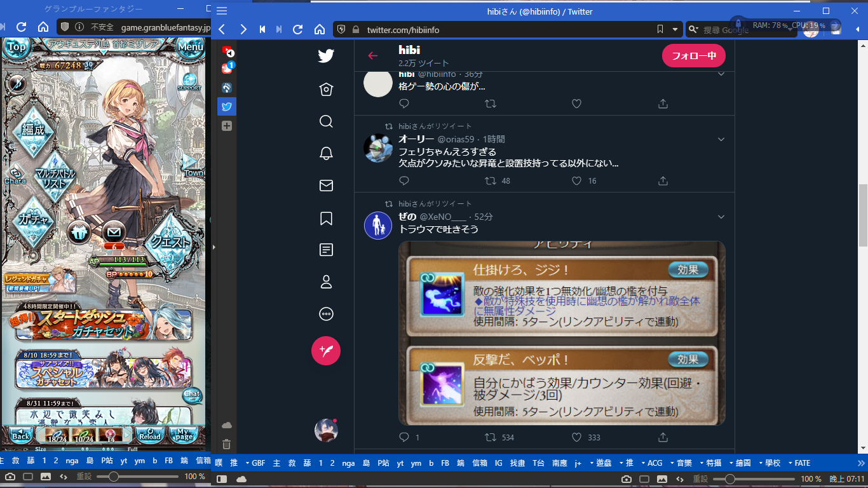Screen dimensions: 868x488
Task: Reload the Granblue Fantasy window page
Action: [22, 27]
